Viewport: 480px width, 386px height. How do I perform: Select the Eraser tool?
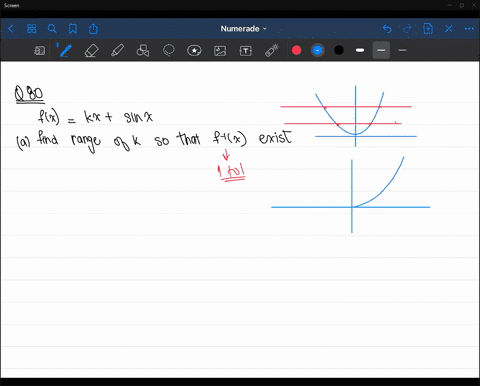pyautogui.click(x=91, y=51)
